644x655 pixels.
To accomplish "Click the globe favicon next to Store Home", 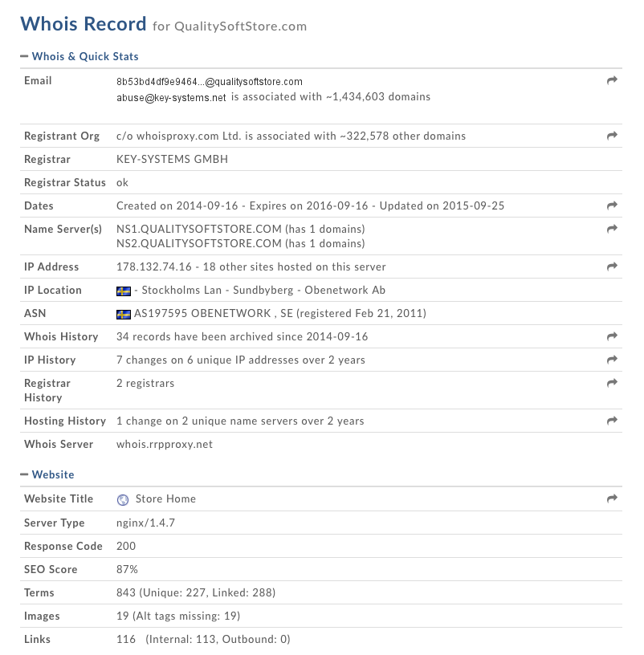I will pos(123,499).
